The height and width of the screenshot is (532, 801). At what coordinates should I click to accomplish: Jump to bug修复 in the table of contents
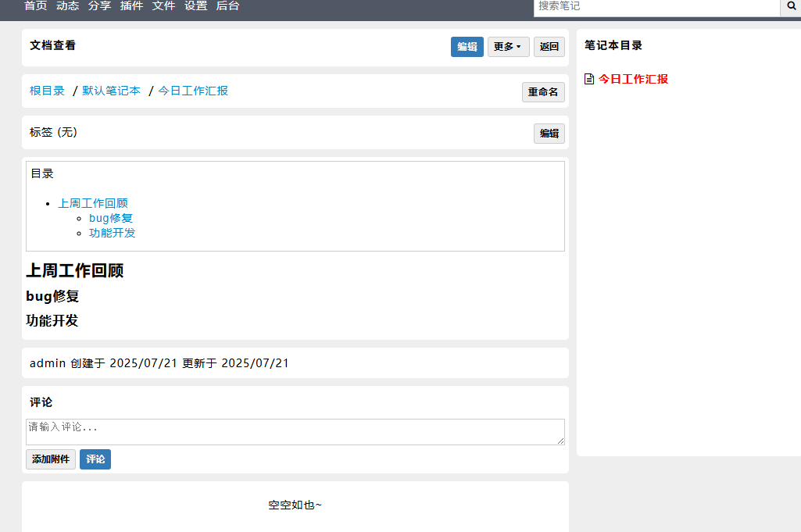pyautogui.click(x=111, y=218)
